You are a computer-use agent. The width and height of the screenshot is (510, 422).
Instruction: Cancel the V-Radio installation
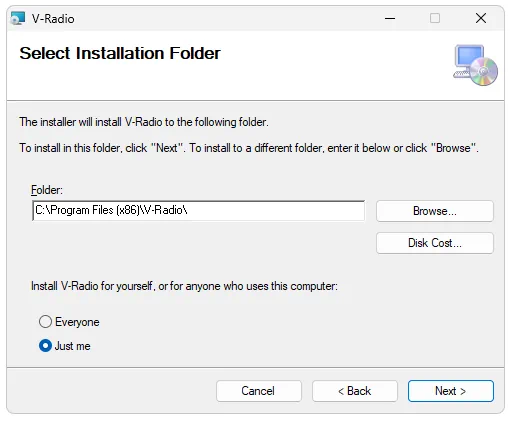tap(259, 391)
